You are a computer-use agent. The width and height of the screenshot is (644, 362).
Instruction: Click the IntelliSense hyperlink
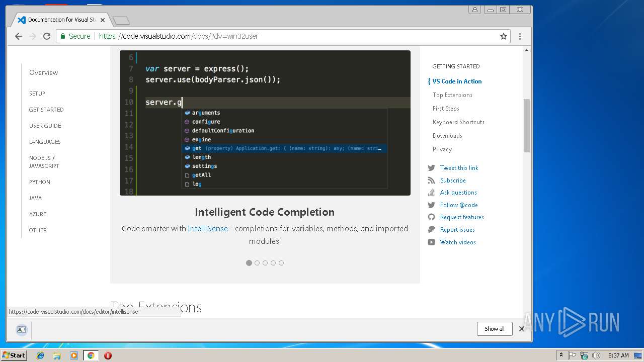point(208,229)
